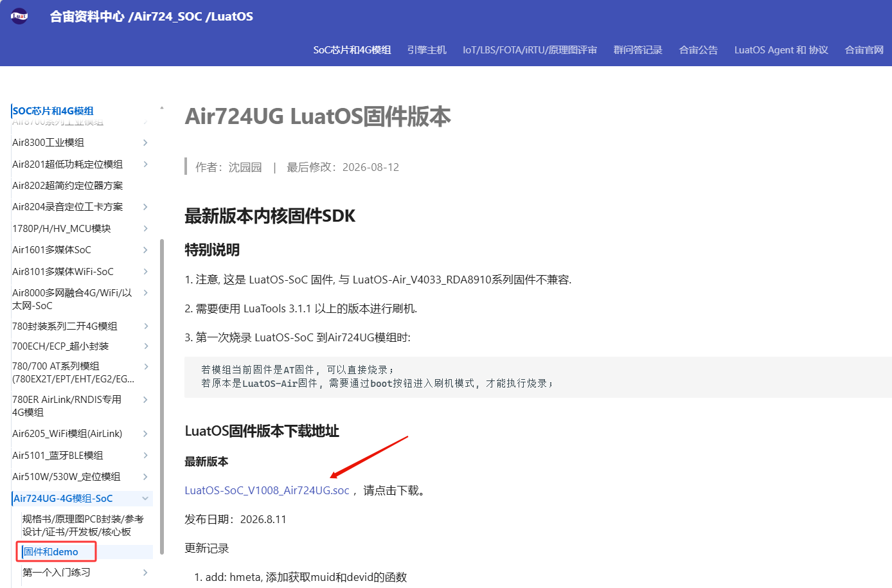Download LuatOS-SoC_V1008_Air724UG.soc firmware link
Screen dimensions: 892x588
(x=267, y=491)
